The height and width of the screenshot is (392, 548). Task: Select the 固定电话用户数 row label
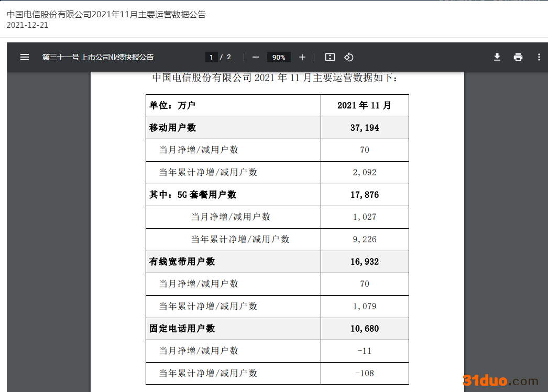pyautogui.click(x=182, y=329)
